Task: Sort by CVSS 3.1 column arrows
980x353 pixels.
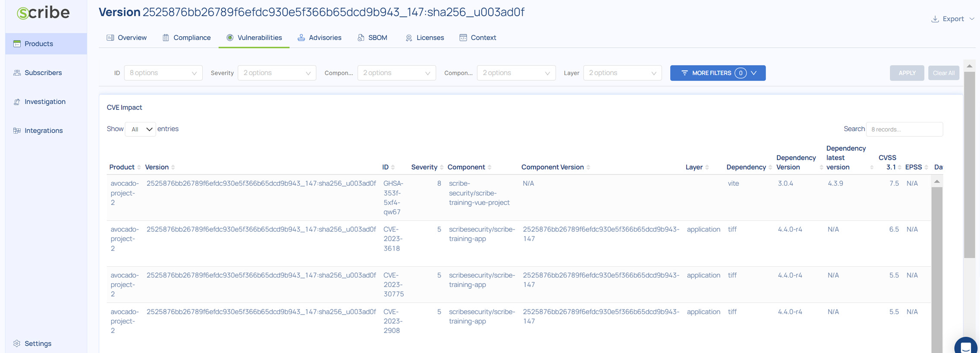Action: (x=899, y=167)
